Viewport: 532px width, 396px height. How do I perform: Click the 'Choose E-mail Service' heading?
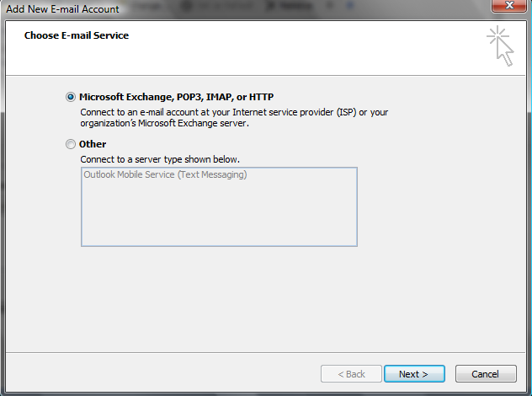77,36
